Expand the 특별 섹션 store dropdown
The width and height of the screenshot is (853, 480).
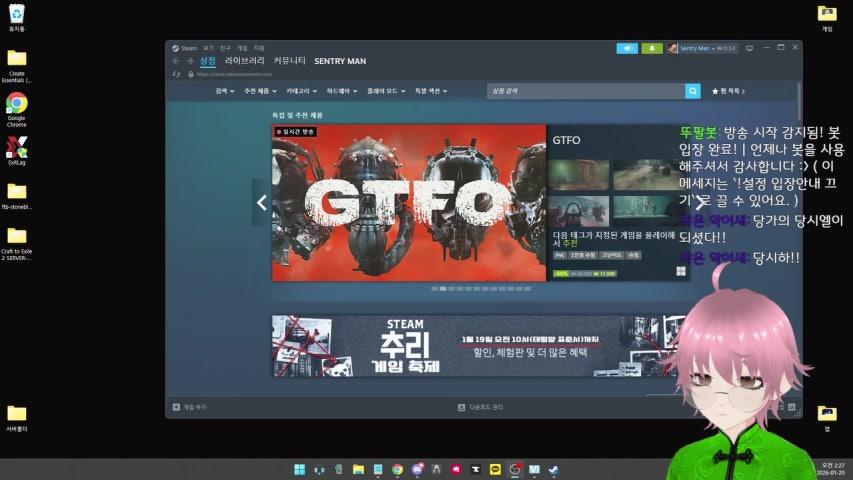tap(431, 91)
